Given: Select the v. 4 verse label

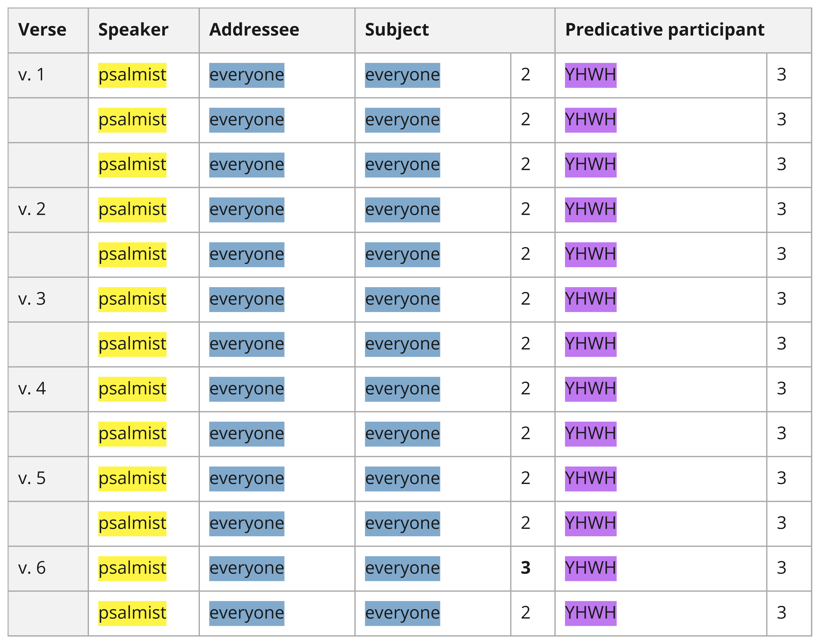Looking at the screenshot, I should pyautogui.click(x=32, y=389).
